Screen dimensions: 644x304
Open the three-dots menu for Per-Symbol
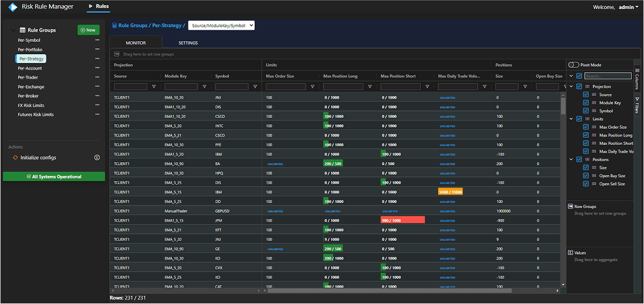(x=98, y=40)
